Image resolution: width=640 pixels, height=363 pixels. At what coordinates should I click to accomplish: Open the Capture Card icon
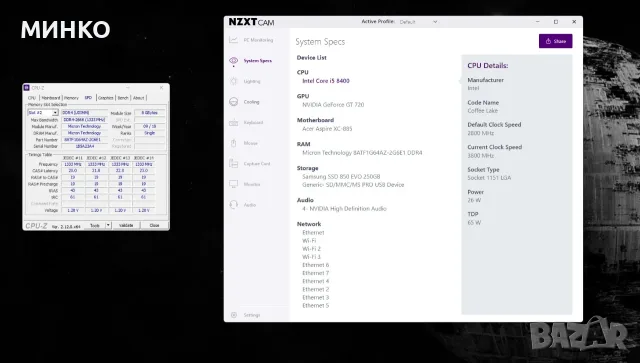click(233, 164)
